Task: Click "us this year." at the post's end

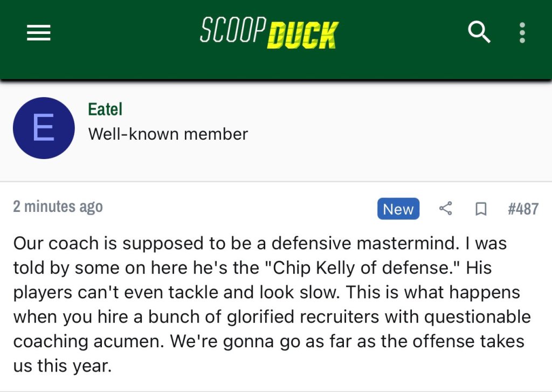Action: pos(62,366)
